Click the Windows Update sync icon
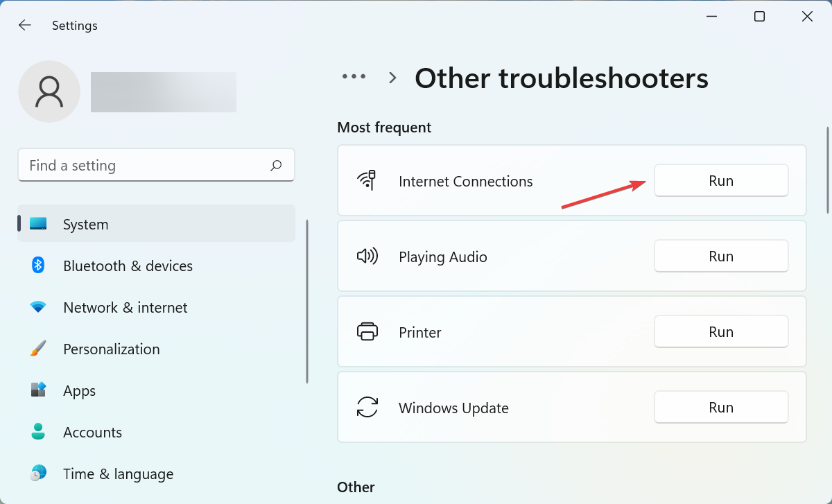Screen dimensions: 832x504 368,408
